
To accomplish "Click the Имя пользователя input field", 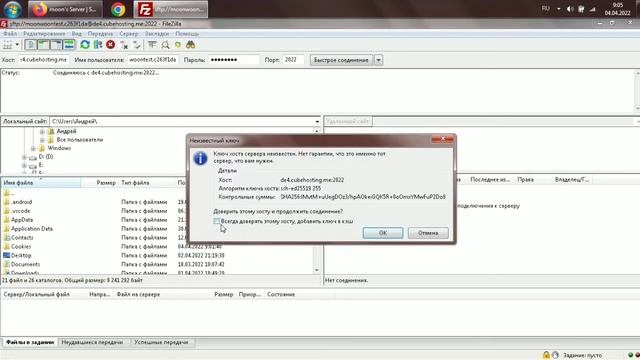I will pyautogui.click(x=153, y=60).
